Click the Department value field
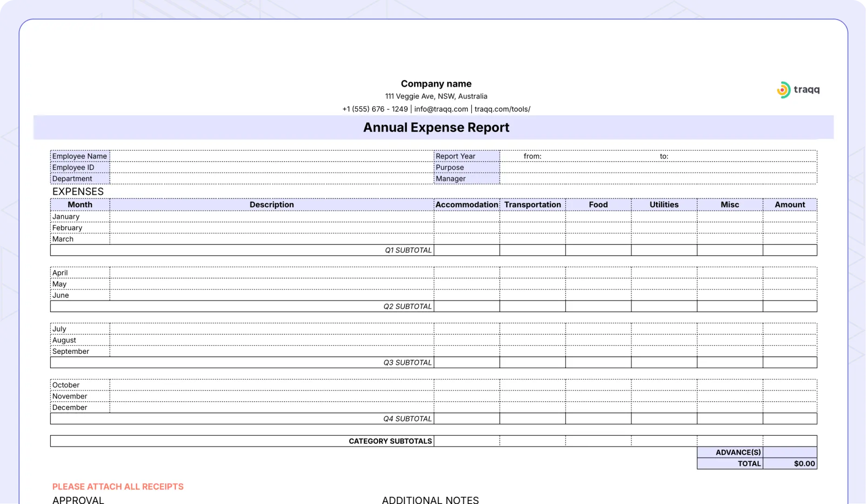Viewport: 867px width, 504px height. pos(272,179)
